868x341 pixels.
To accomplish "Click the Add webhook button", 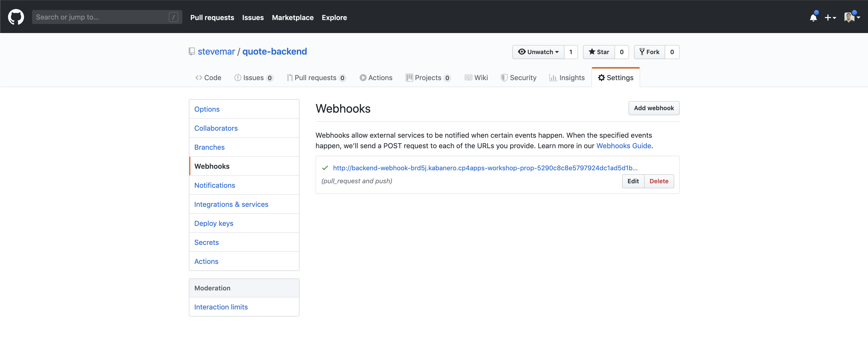I will tap(654, 108).
